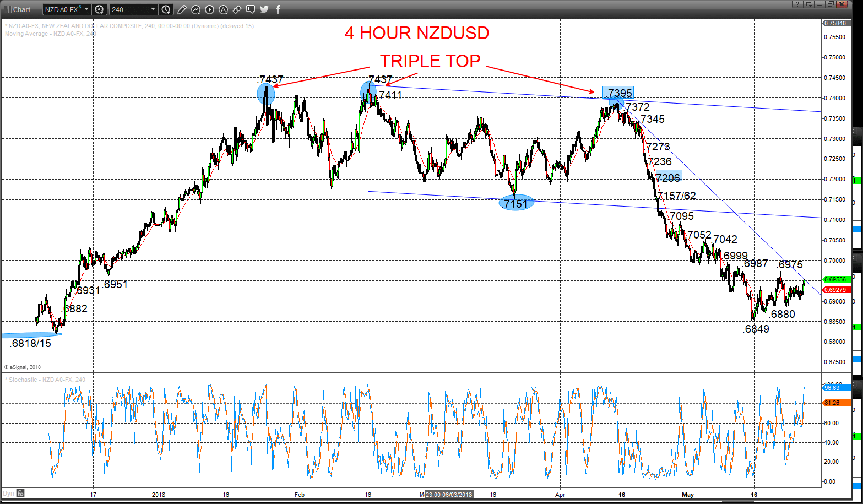
Task: Click the 7411 price label
Action: [390, 95]
